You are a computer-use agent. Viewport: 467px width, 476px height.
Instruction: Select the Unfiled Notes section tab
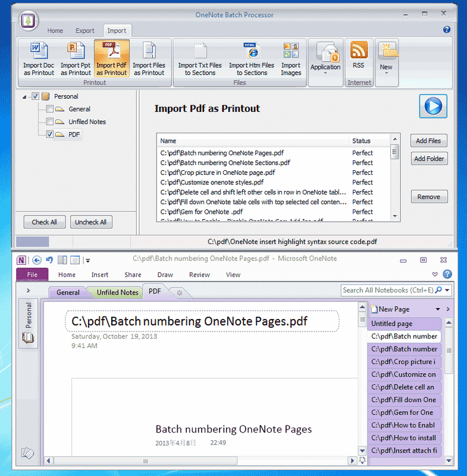tap(117, 292)
